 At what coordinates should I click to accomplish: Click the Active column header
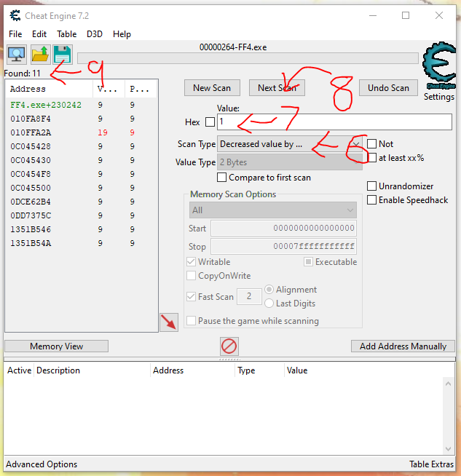point(20,370)
